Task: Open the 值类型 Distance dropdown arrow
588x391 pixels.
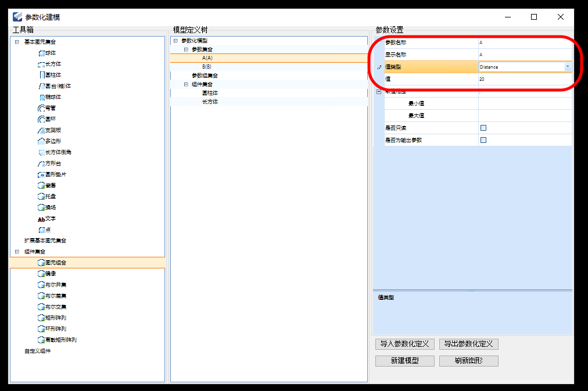Action: click(568, 67)
